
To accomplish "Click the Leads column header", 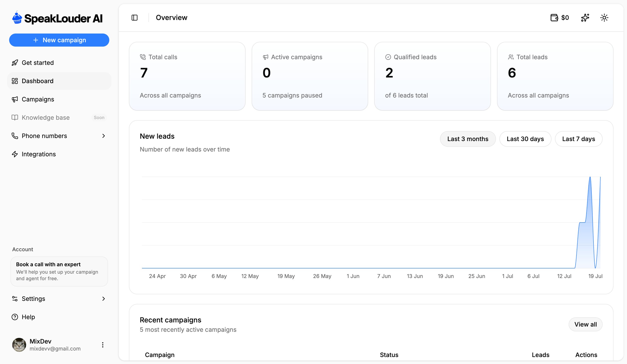I will [540, 355].
